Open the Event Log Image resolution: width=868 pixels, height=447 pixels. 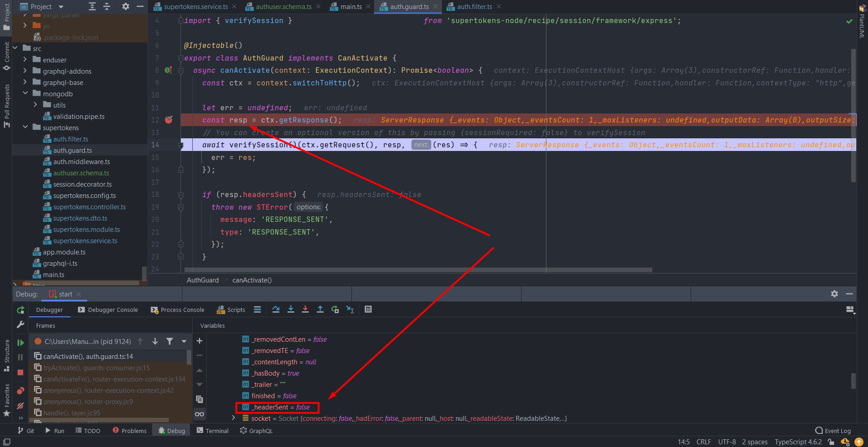tap(833, 431)
